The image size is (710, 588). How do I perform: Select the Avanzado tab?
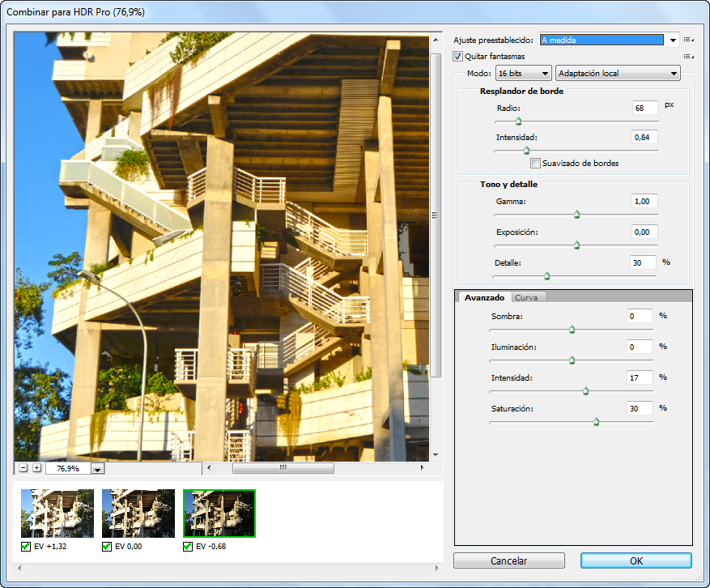484,297
